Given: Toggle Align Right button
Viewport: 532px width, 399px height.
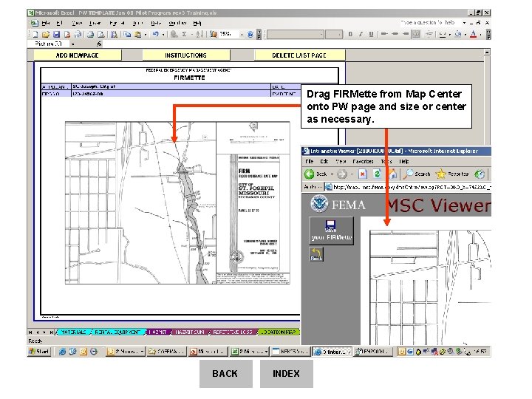Looking at the screenshot, I should pos(406,34).
